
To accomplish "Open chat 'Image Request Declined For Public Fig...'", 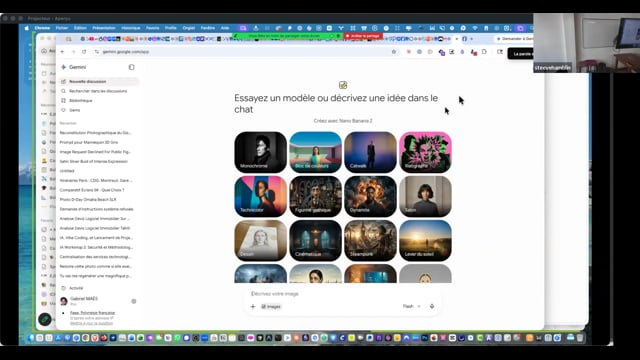I will (95, 152).
